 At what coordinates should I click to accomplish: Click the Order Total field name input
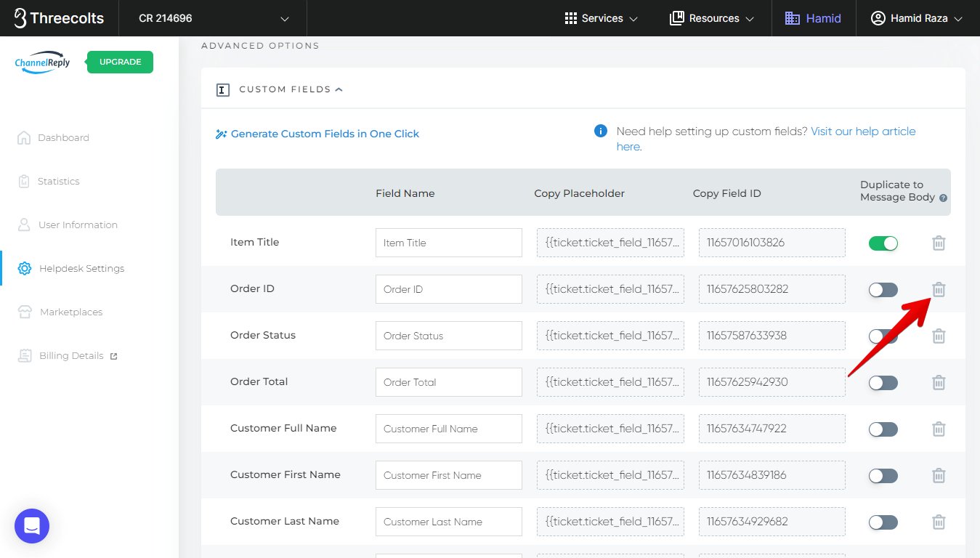pyautogui.click(x=449, y=382)
